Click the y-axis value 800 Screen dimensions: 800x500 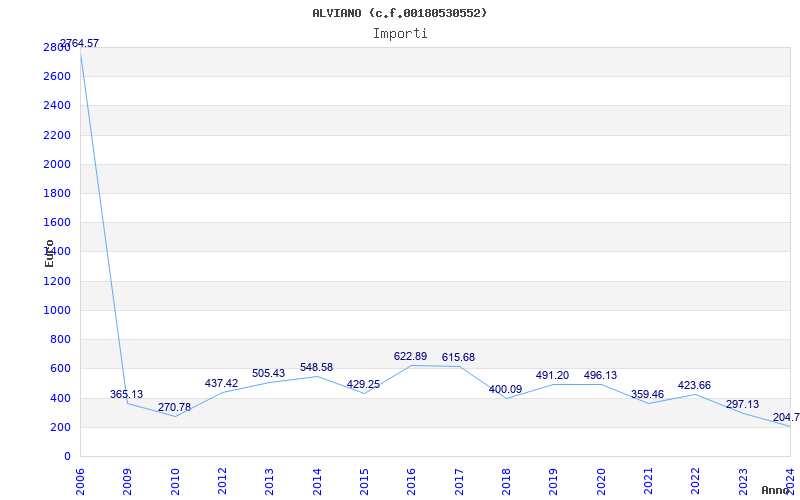click(x=60, y=339)
